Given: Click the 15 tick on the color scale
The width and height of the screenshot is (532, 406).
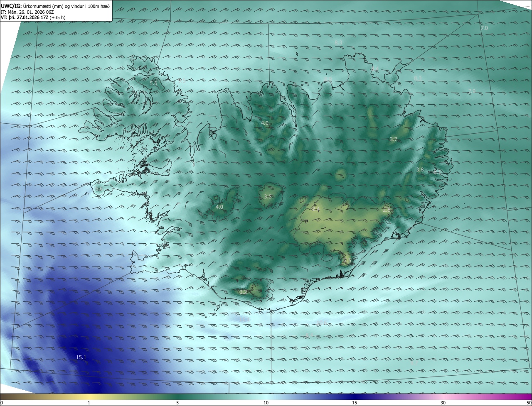Looking at the screenshot, I should 355,403.
